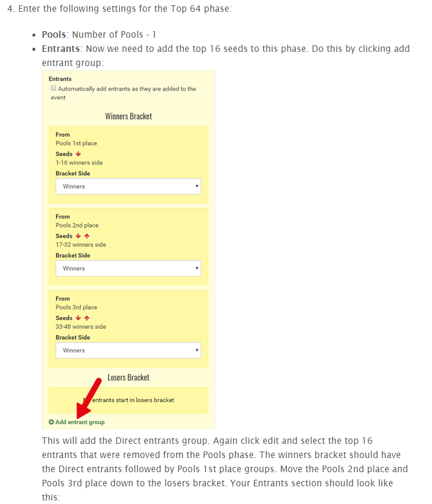Click the Pools 3rd place group label
This screenshot has height=504, width=432.
[x=76, y=307]
